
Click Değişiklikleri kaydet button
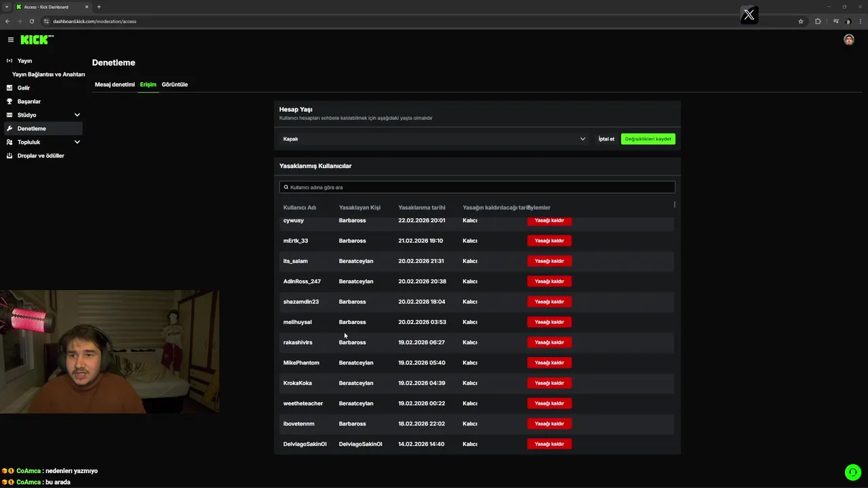648,139
